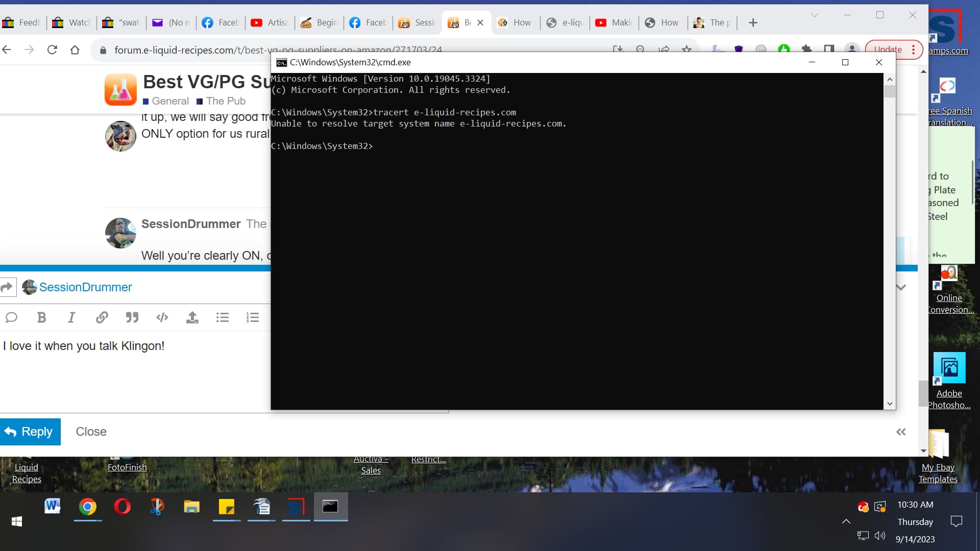Upload a file to the reply
The image size is (980, 551).
[x=192, y=318]
